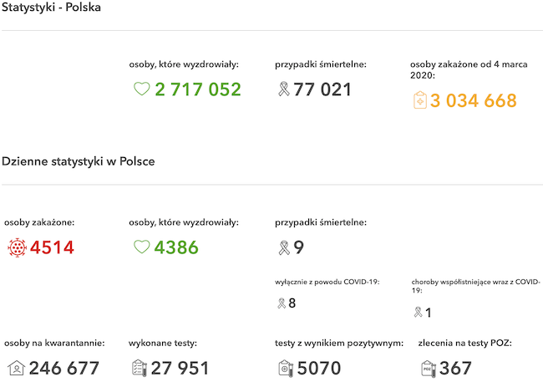
Task: Click the total infected number 3 034 668
Action: (473, 101)
